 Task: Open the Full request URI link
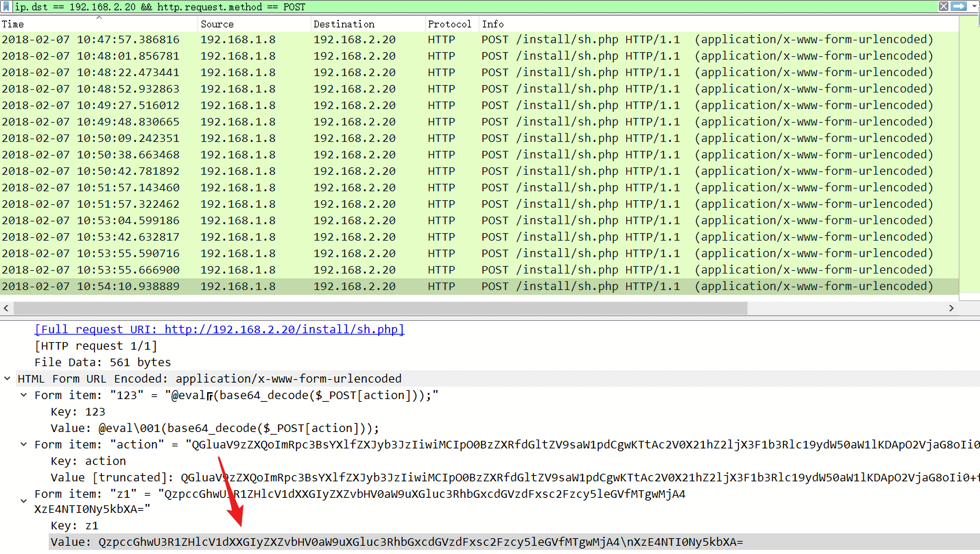[219, 329]
